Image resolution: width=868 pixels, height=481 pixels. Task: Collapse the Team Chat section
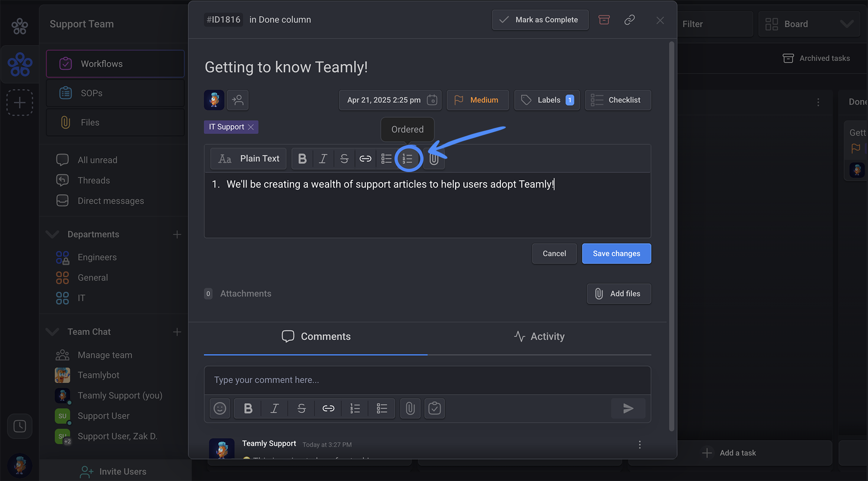pyautogui.click(x=53, y=332)
